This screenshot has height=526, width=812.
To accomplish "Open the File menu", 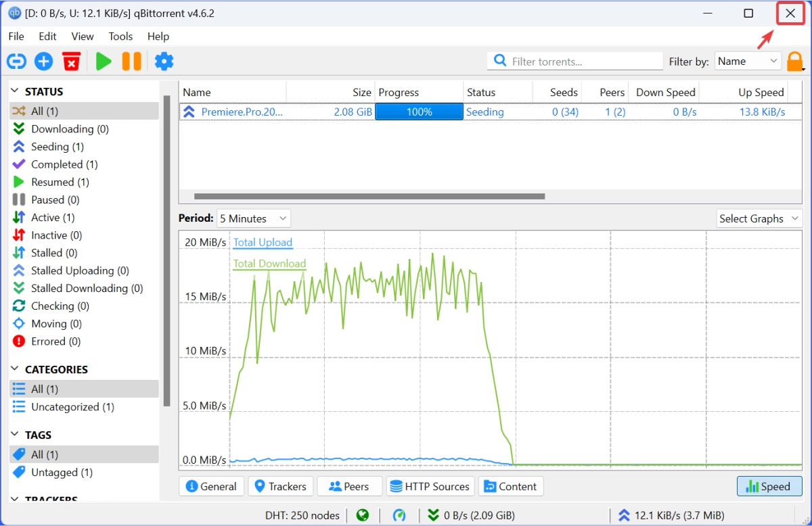I will pos(16,36).
